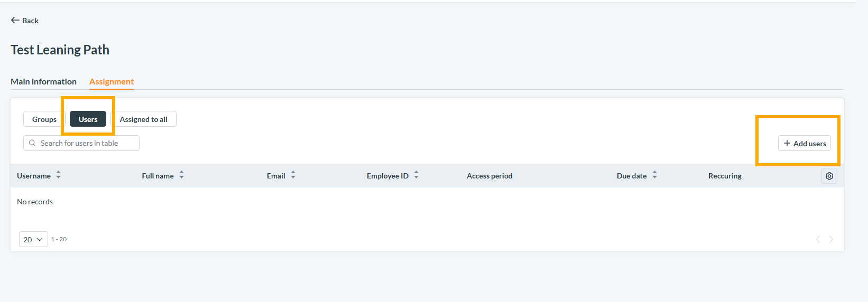The height and width of the screenshot is (302, 868).
Task: Sort table by Employee ID arrows
Action: pos(416,175)
